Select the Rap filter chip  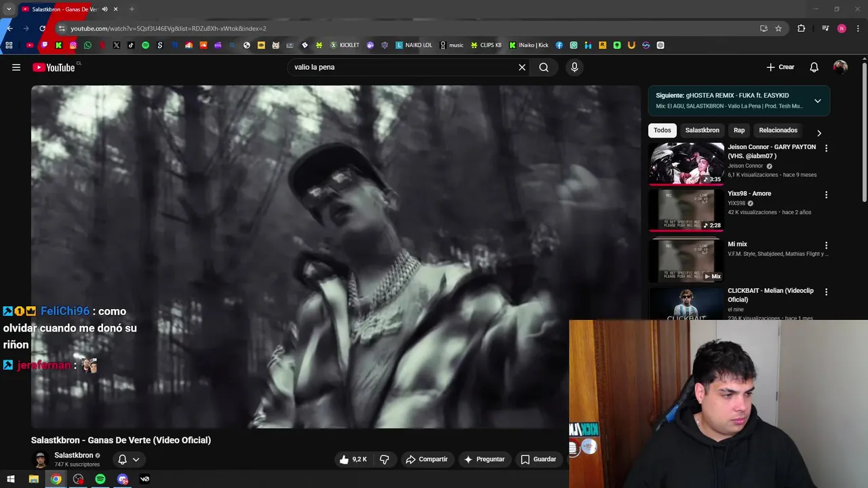[x=739, y=130]
